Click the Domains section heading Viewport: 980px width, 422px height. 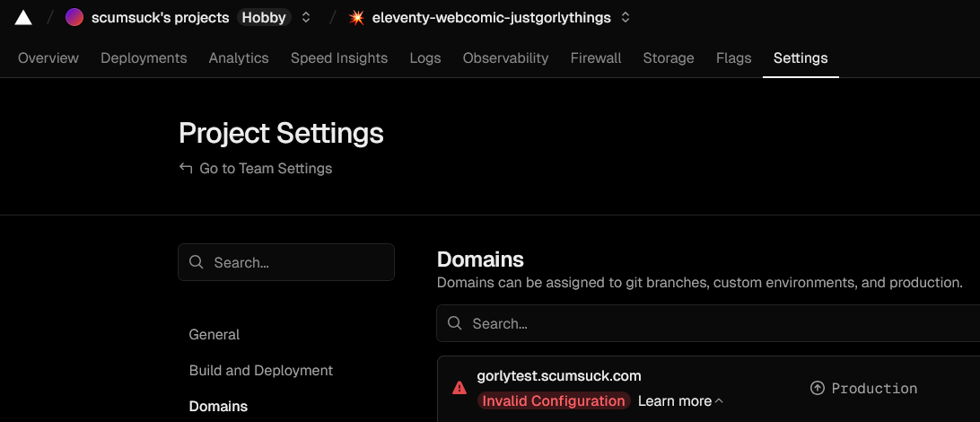[480, 259]
